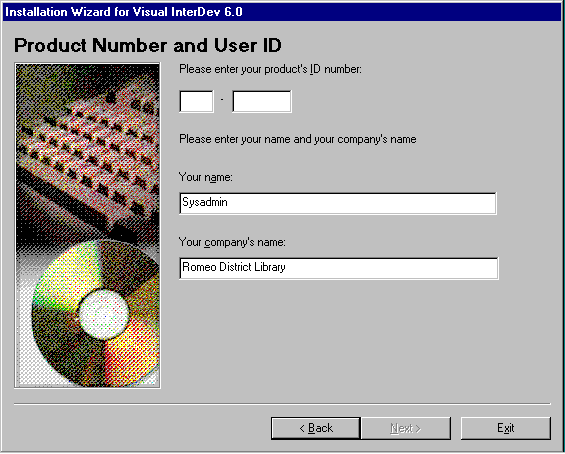Click the second longer product ID box
Screen dimensions: 565x454
(262, 102)
